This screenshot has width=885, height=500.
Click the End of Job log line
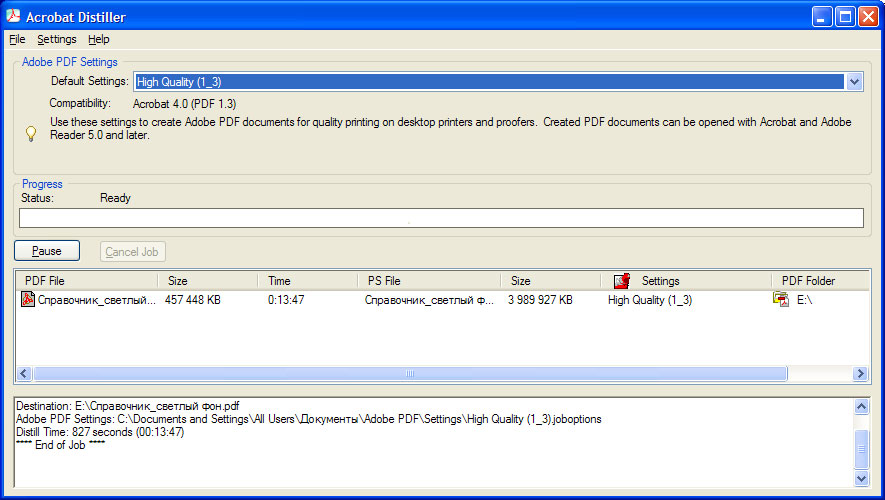(x=60, y=445)
